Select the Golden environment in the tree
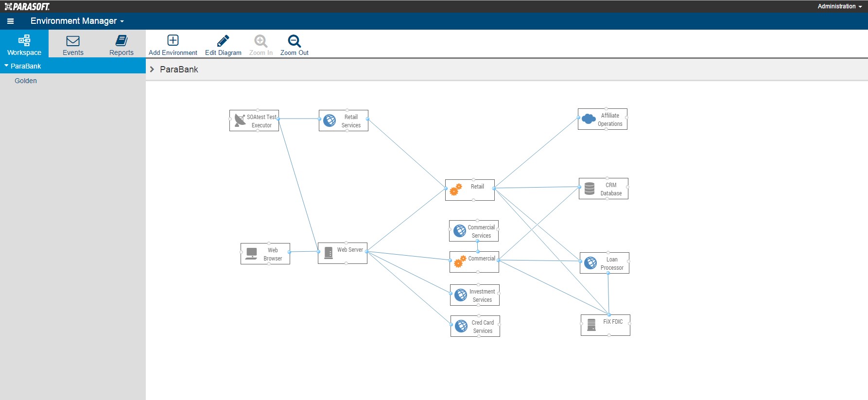This screenshot has height=400, width=868. click(26, 81)
